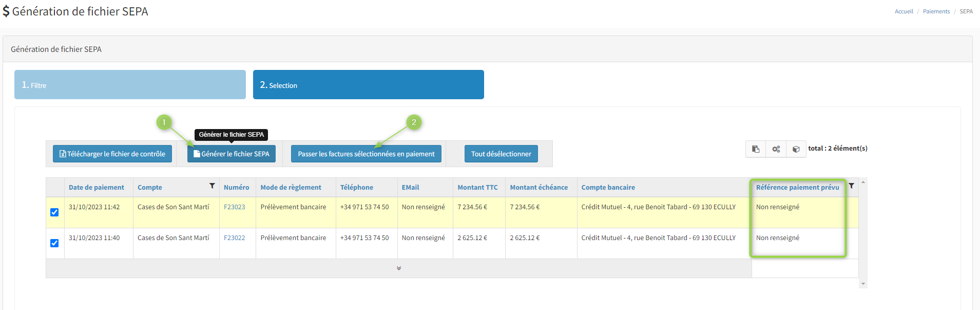The image size is (980, 310).
Task: Expand more rows with the double chevron
Action: tap(399, 268)
